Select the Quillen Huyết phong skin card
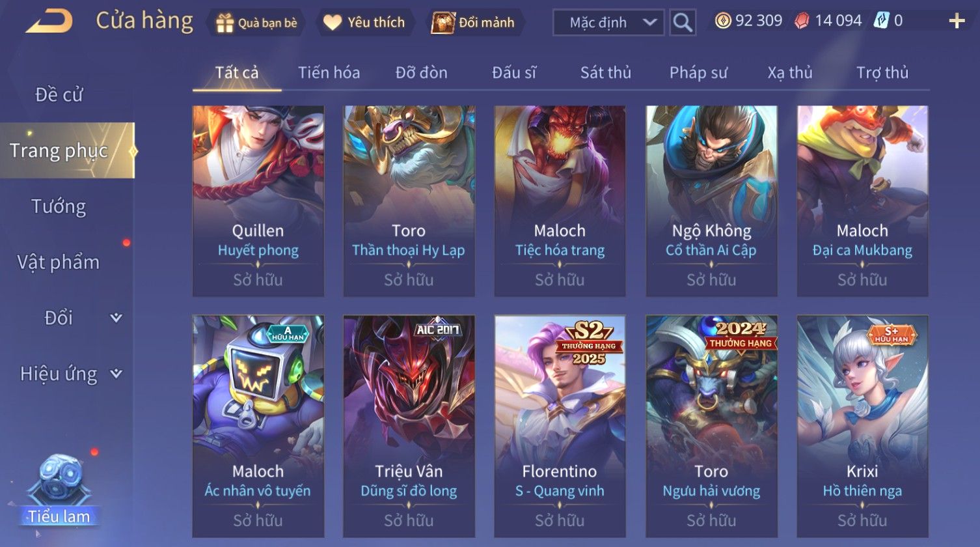 [258, 201]
